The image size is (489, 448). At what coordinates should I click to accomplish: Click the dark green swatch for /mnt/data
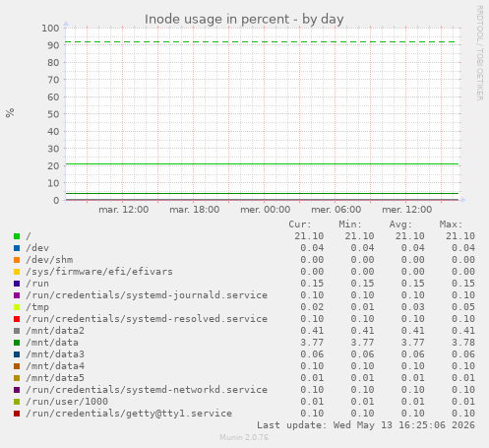[17, 343]
